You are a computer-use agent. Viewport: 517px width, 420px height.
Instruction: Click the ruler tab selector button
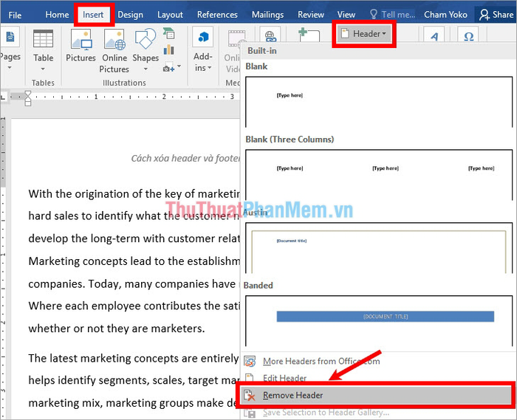3,97
